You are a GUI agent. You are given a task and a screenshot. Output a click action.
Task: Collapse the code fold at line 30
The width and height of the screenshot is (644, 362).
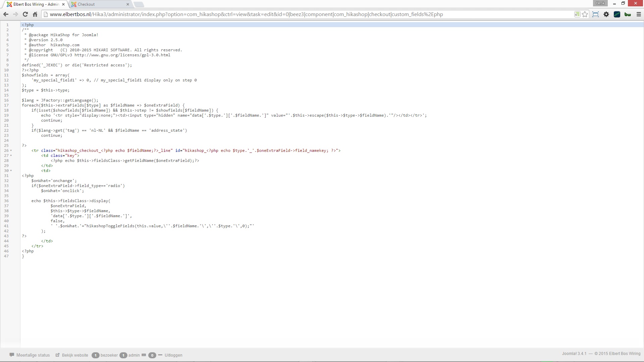tap(11, 171)
